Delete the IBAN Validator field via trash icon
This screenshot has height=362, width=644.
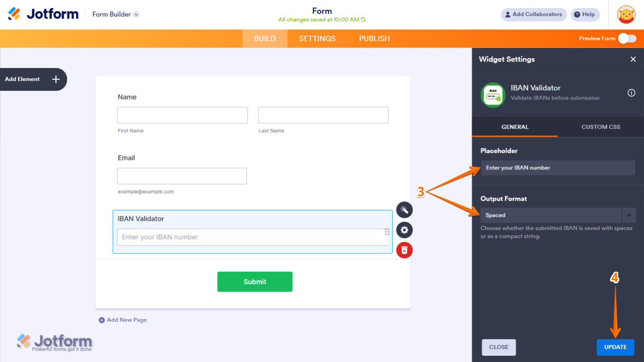pyautogui.click(x=405, y=250)
